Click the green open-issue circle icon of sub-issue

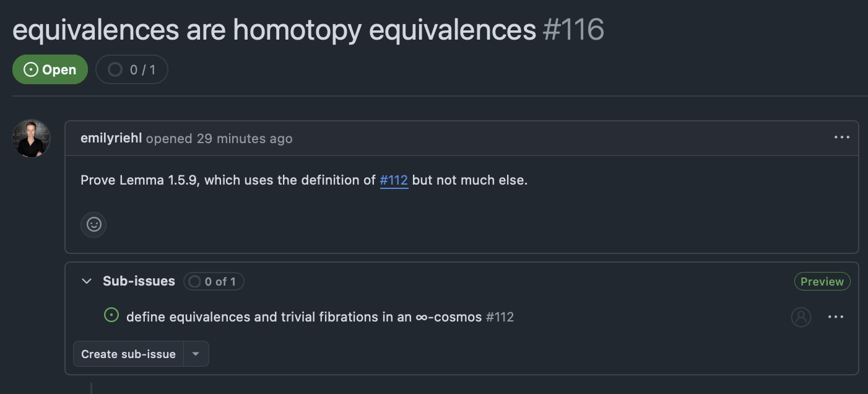coord(111,316)
